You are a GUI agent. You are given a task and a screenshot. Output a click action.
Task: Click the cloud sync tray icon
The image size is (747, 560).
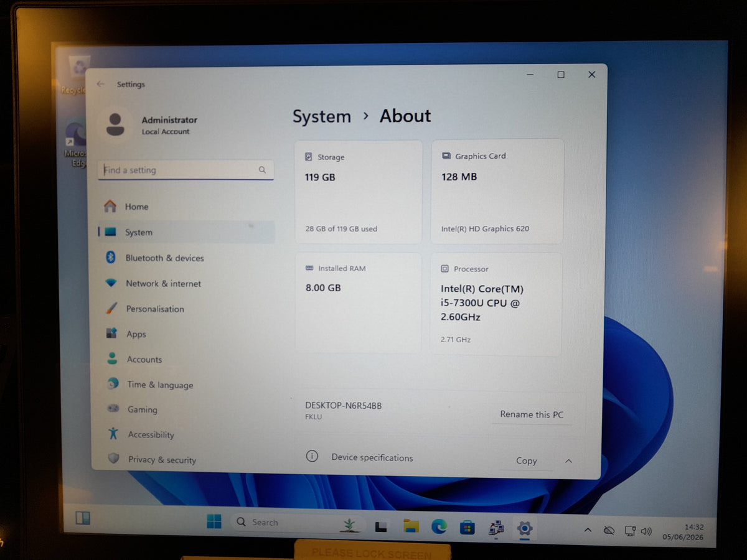609,531
